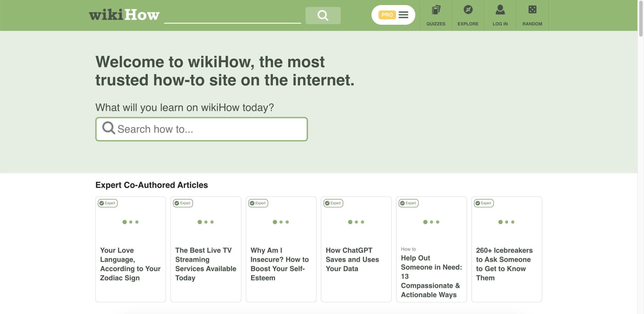644x314 pixels.
Task: Click Expert badge on Why Am I Insecure card
Action: pos(258,203)
